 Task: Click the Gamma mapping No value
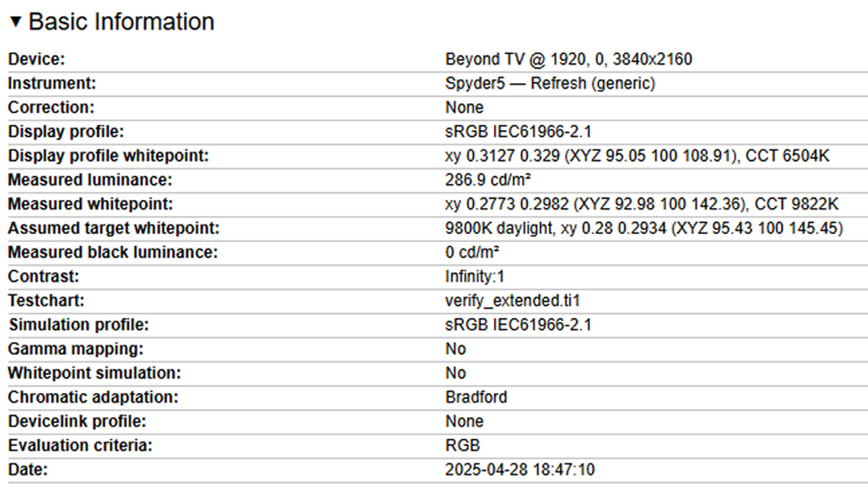[455, 349]
